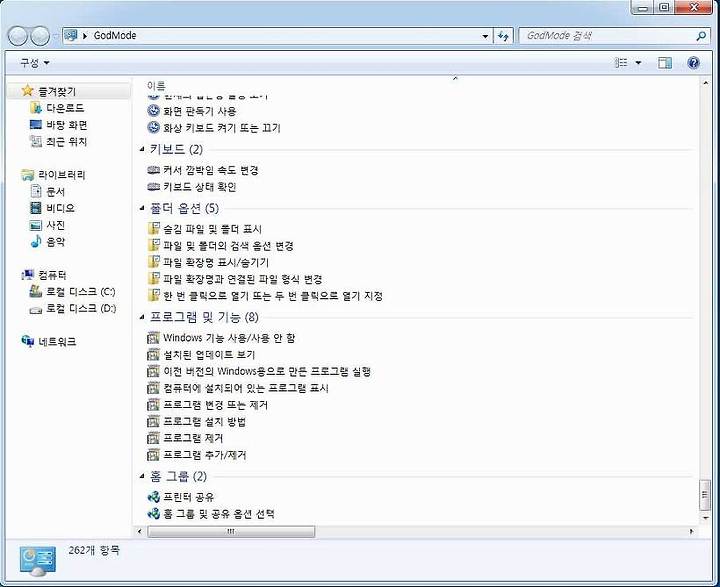Click the GodMode address path
This screenshot has width=720, height=587.
pyautogui.click(x=115, y=35)
